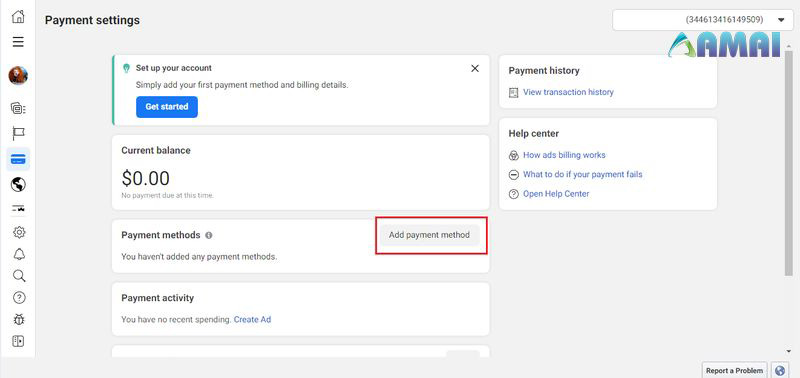Click the card-with-chart icon in sidebar
The width and height of the screenshot is (800, 378).
click(18, 208)
